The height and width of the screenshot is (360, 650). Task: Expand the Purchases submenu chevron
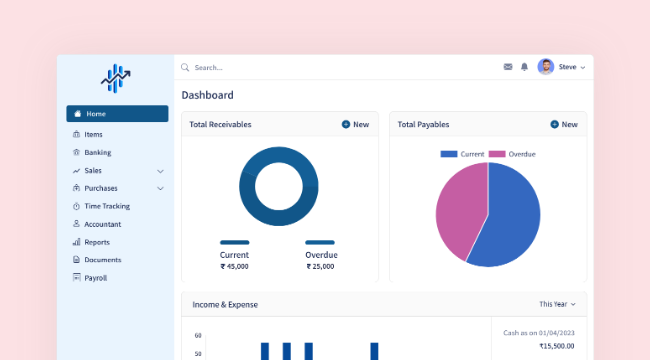tap(160, 188)
